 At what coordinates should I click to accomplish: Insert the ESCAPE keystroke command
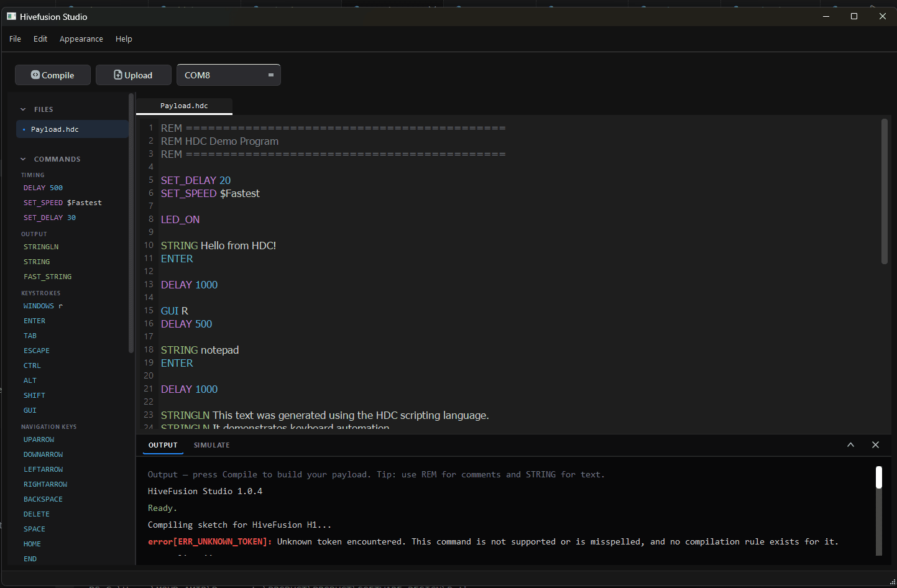[37, 351]
